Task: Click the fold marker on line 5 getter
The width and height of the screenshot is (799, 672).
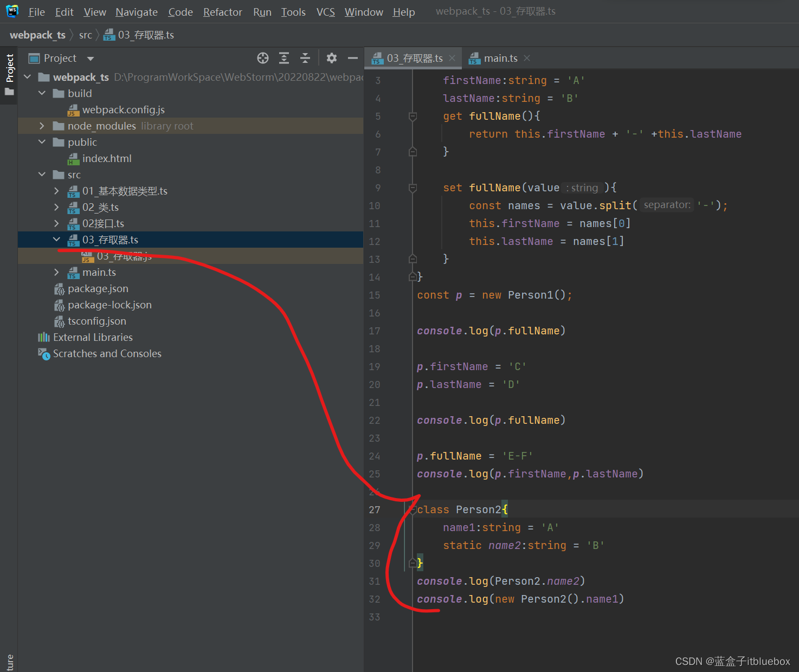Action: [x=413, y=116]
